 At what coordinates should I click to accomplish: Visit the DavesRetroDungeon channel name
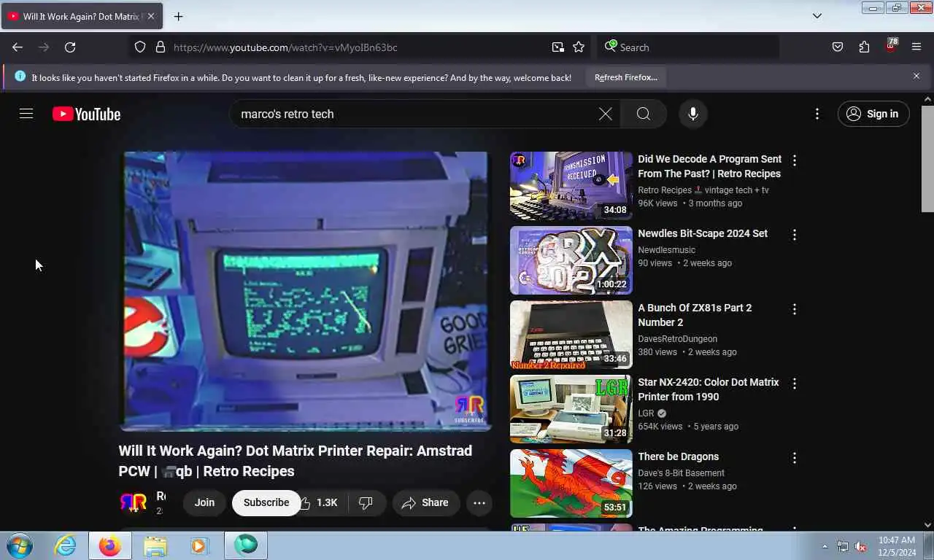(678, 339)
